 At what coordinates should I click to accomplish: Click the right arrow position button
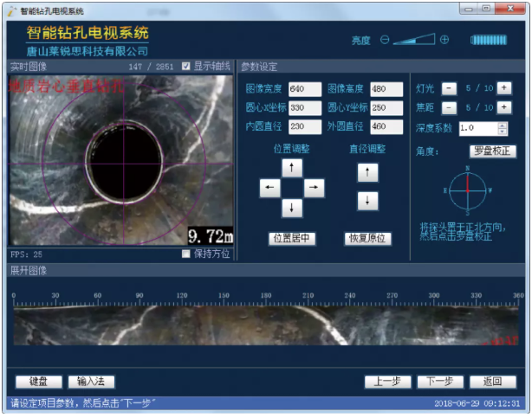tap(314, 187)
